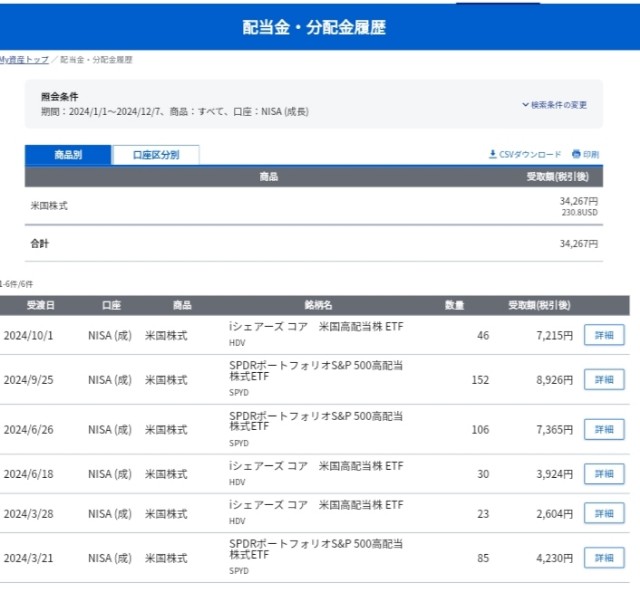This screenshot has width=640, height=592.
Task: Click the amount 4,230円
Action: point(554,559)
